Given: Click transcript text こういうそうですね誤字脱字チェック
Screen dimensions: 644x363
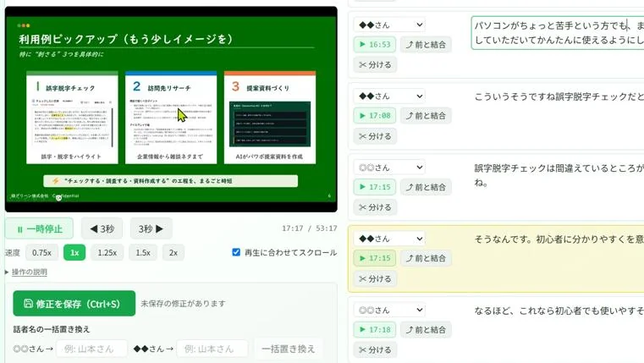Looking at the screenshot, I should coord(559,96).
